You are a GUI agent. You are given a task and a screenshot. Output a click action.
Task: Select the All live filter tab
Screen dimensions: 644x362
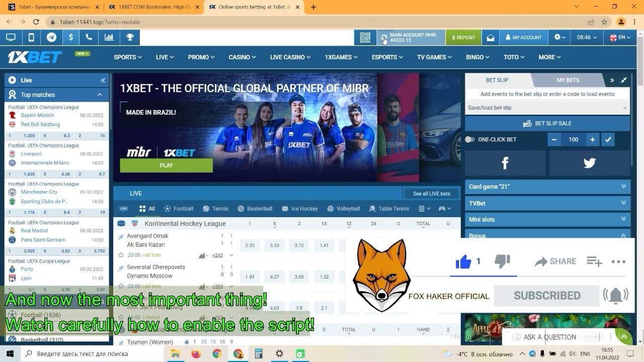click(x=147, y=209)
